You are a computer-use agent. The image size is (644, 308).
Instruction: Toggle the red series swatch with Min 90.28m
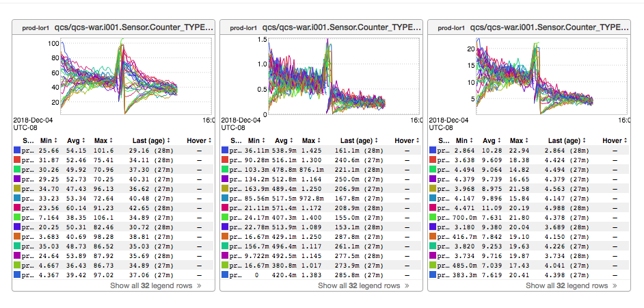[225, 159]
